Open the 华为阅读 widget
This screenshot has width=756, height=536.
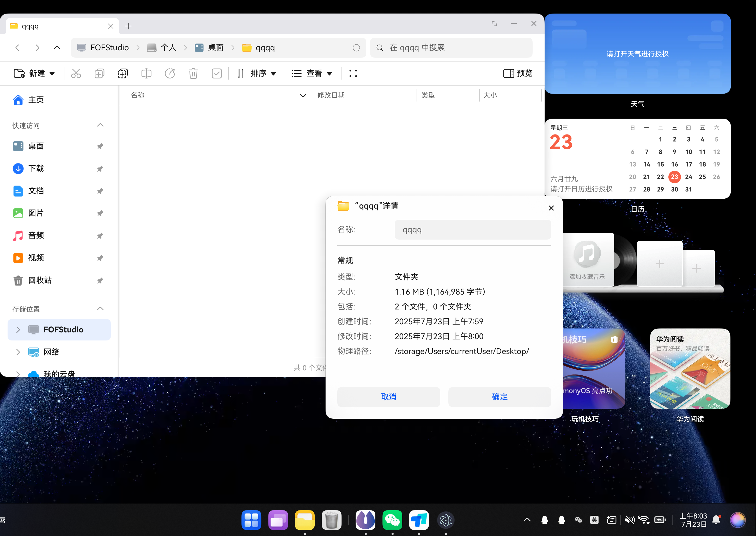tap(690, 368)
